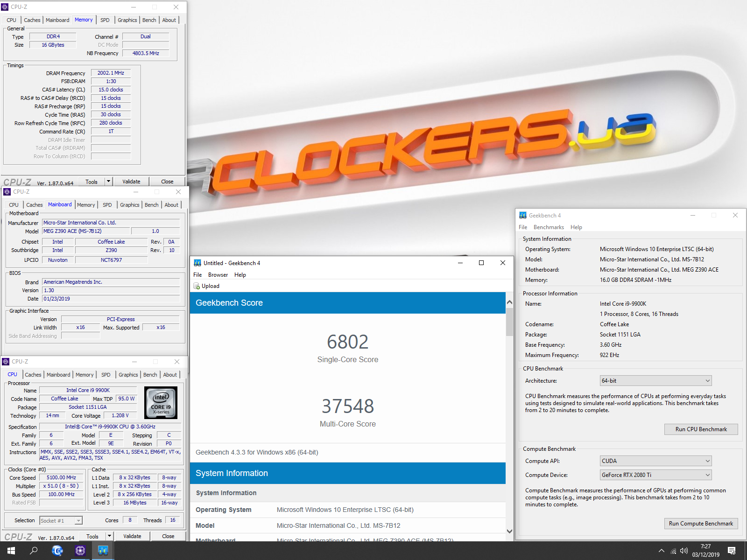Click the Untitled Geekbench window title icon
Viewport: 747px width, 560px height.
point(197,263)
